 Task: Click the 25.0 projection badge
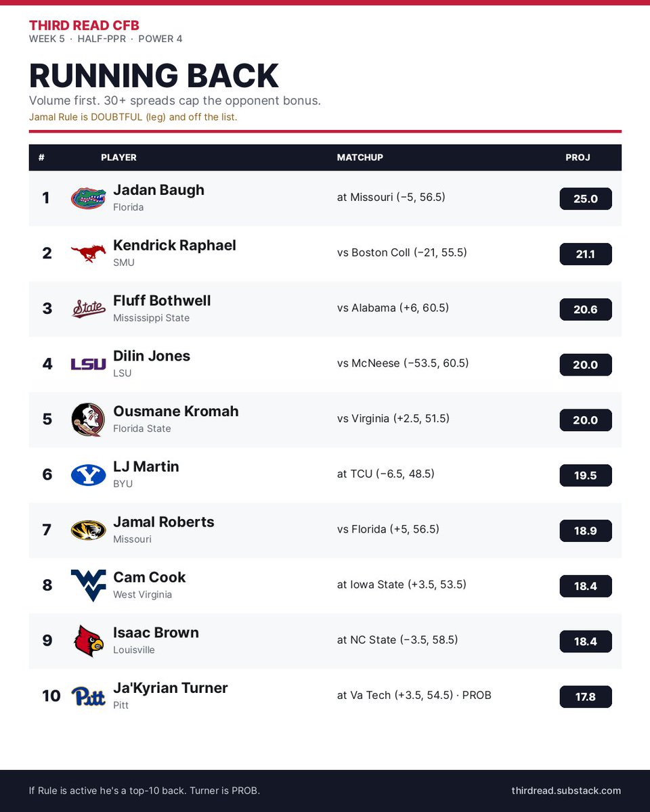(586, 199)
